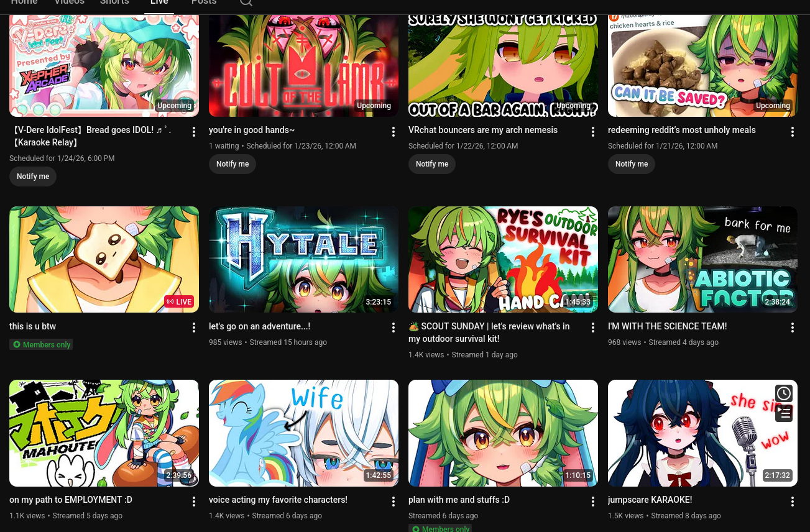Open three-dot menu for "I'M WITH THE SCIENCE TEAM!"
The height and width of the screenshot is (532, 810).
[793, 328]
